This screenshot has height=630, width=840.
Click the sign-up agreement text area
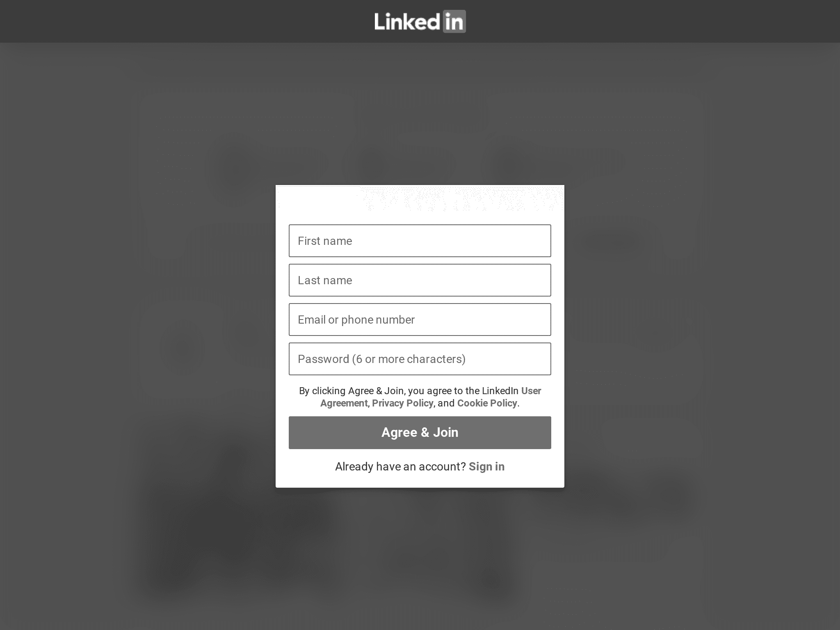point(419,396)
